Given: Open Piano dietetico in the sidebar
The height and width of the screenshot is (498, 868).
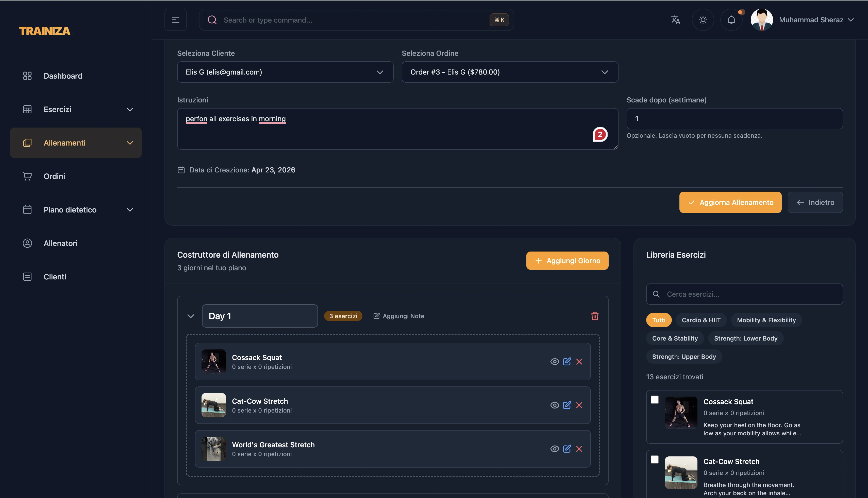Looking at the screenshot, I should click(76, 210).
